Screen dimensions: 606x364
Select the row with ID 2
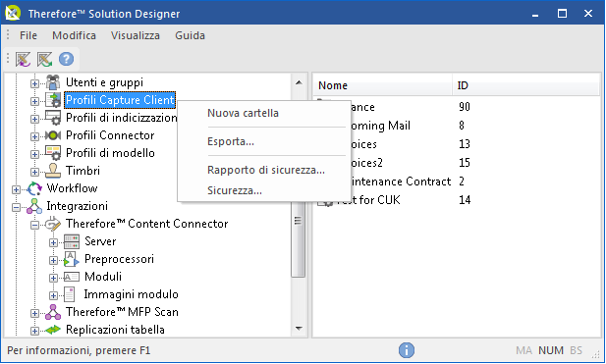(456, 182)
